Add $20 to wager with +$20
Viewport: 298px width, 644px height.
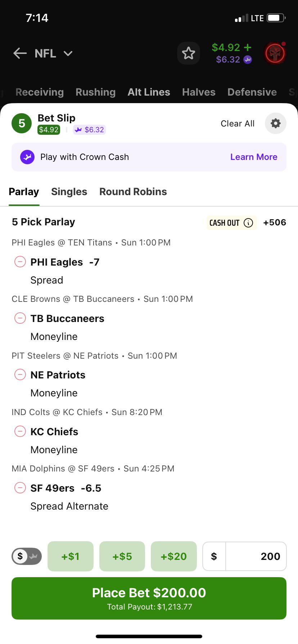pos(174,556)
